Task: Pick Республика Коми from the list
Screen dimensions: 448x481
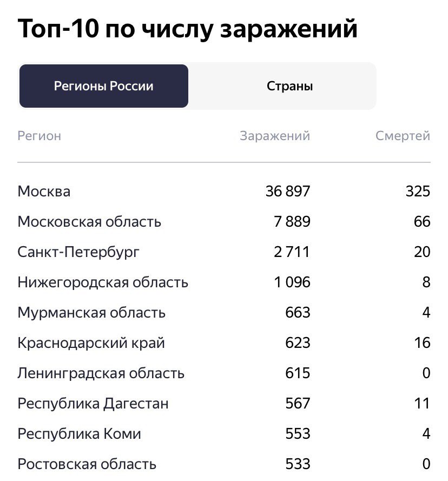Action: click(x=79, y=434)
